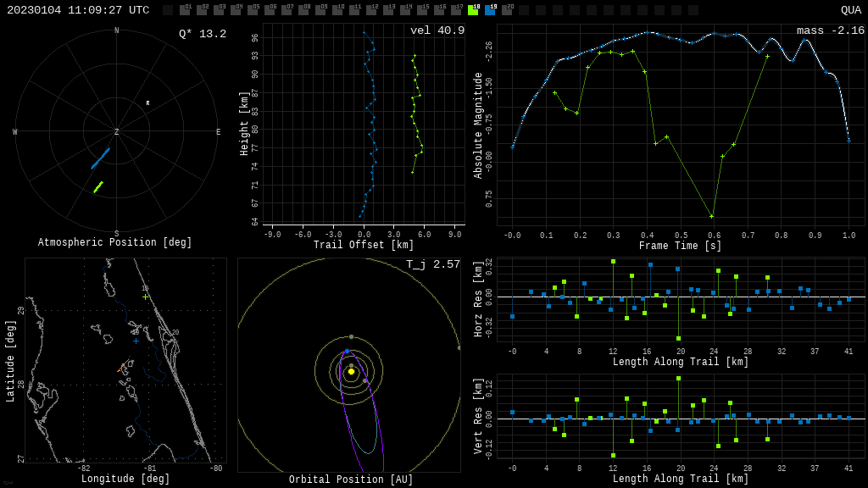Click the mass -2.16 readout
The width and height of the screenshot is (868, 488).
click(x=830, y=30)
